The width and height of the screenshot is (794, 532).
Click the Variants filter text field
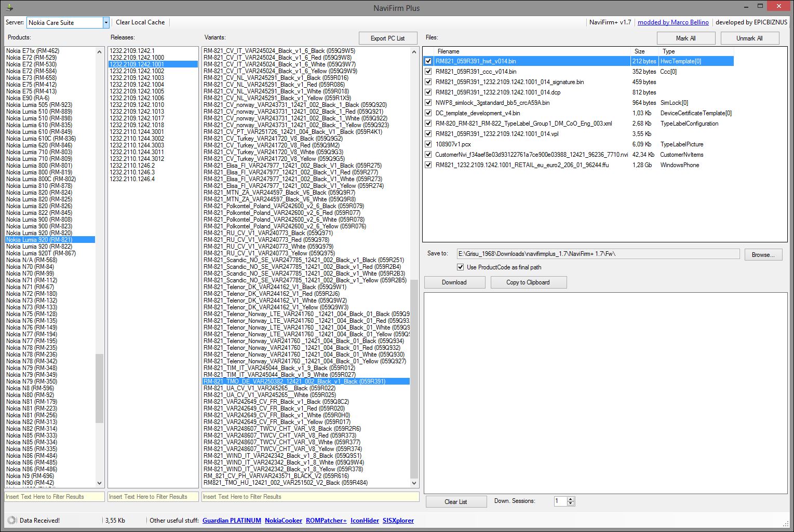pos(311,497)
